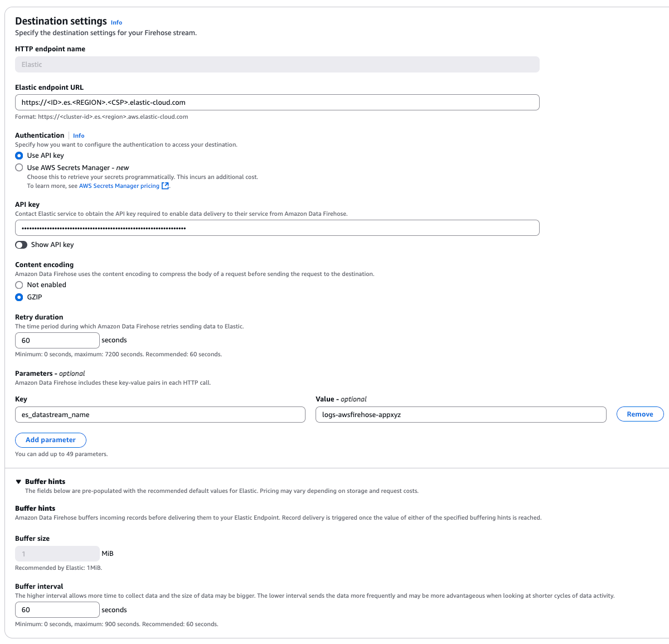
Task: Open Info link beside Destination settings
Action: 116,22
